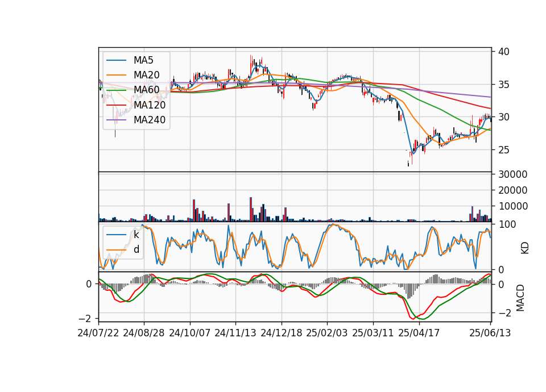Click the MACD vertical axis title
The image size is (546, 392).
(520, 298)
